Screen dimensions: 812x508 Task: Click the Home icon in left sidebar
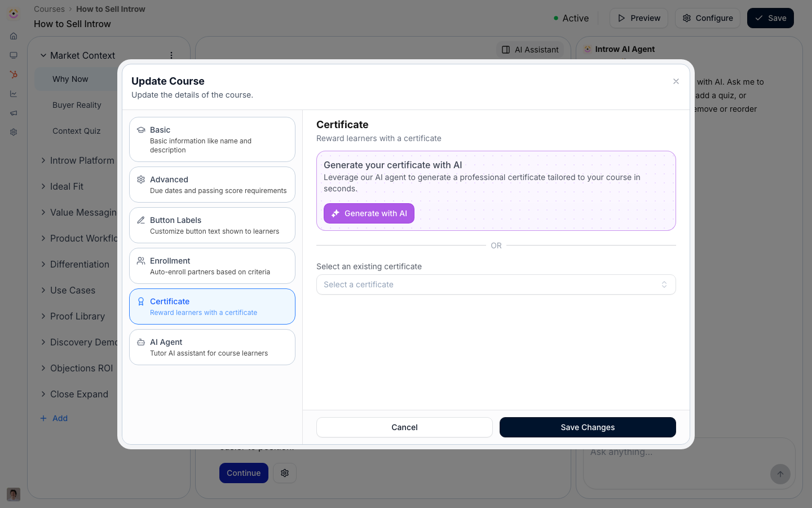click(x=14, y=36)
